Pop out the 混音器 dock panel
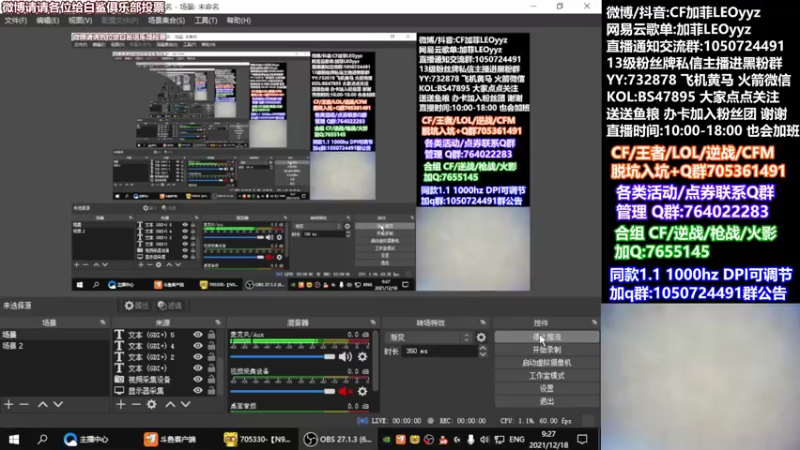Screen dimensions: 800x450 coord(373,322)
